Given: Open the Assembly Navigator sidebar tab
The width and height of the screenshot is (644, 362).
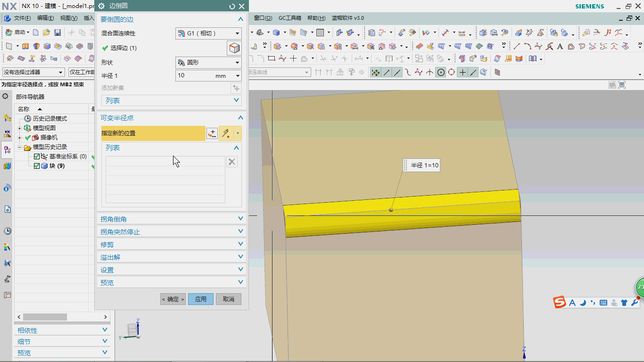Looking at the screenshot, I should [7, 118].
